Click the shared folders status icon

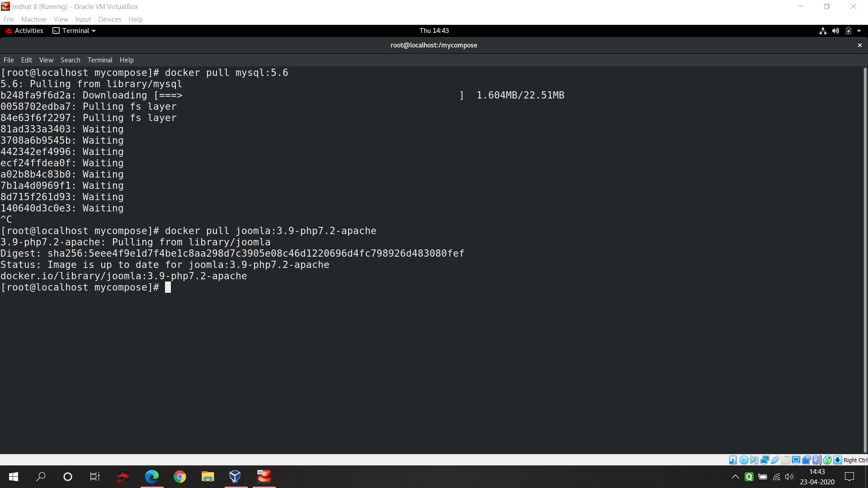point(786,460)
